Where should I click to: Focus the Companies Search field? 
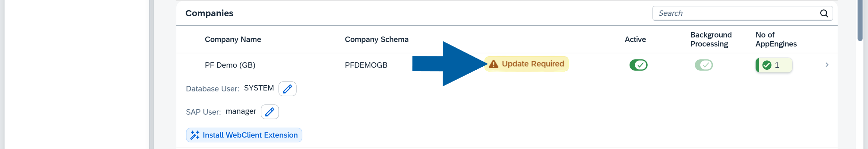point(734,14)
